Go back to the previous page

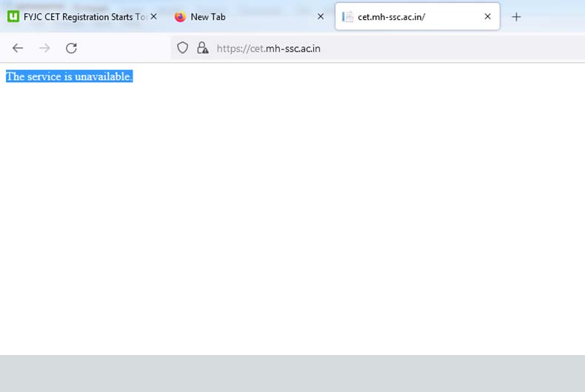18,48
